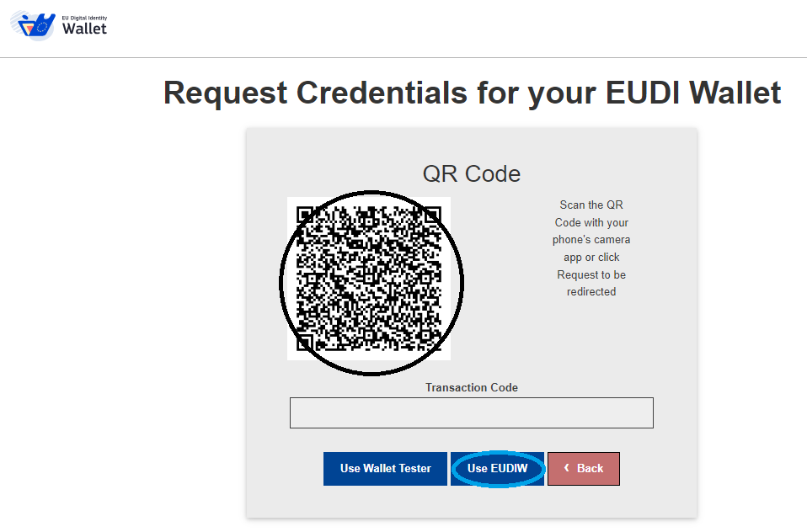Go back using the Back button

tap(584, 469)
